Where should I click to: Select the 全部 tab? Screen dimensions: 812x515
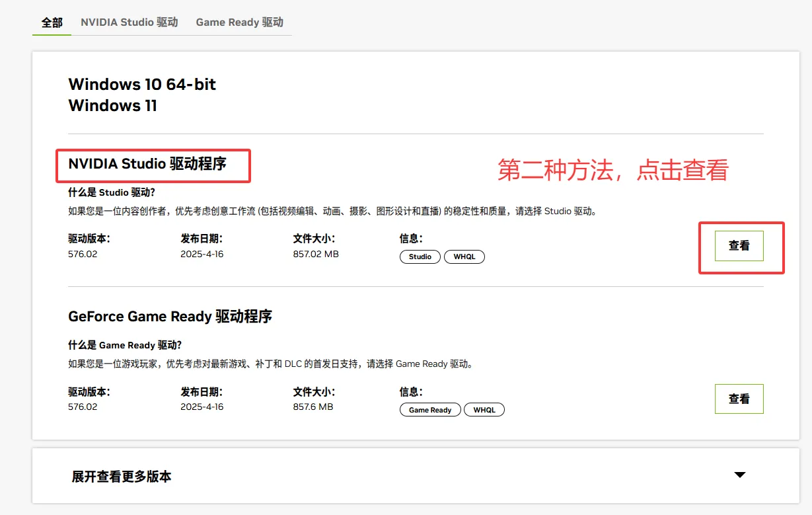click(52, 22)
